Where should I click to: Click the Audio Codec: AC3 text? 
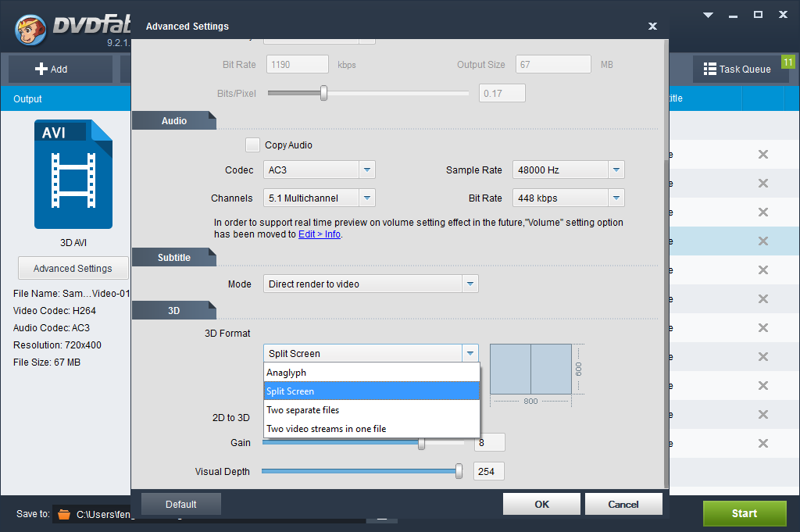(52, 328)
